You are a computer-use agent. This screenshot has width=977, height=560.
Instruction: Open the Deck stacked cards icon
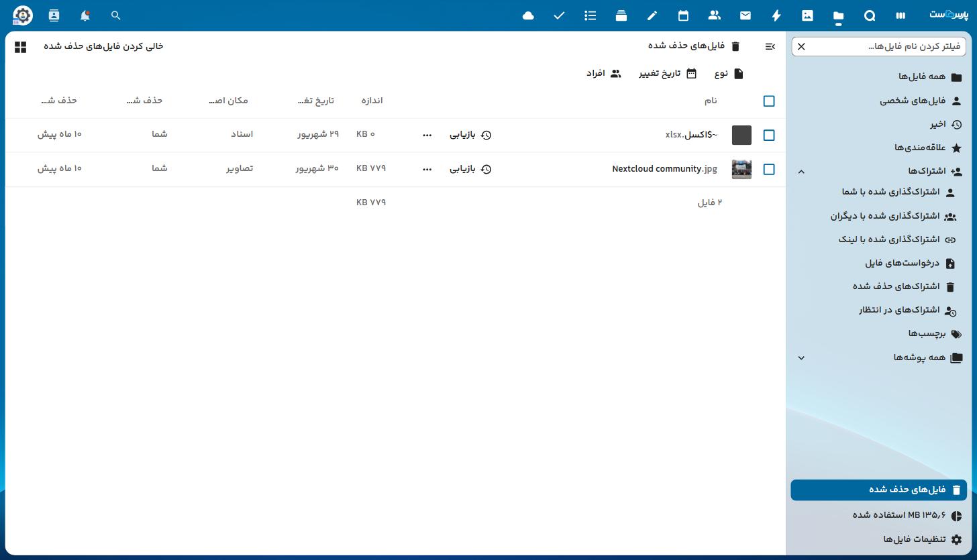tap(621, 15)
